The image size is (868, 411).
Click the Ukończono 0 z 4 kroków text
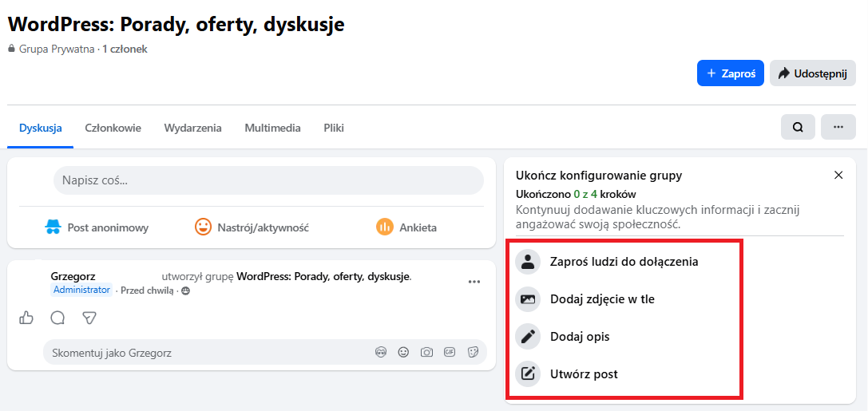576,194
